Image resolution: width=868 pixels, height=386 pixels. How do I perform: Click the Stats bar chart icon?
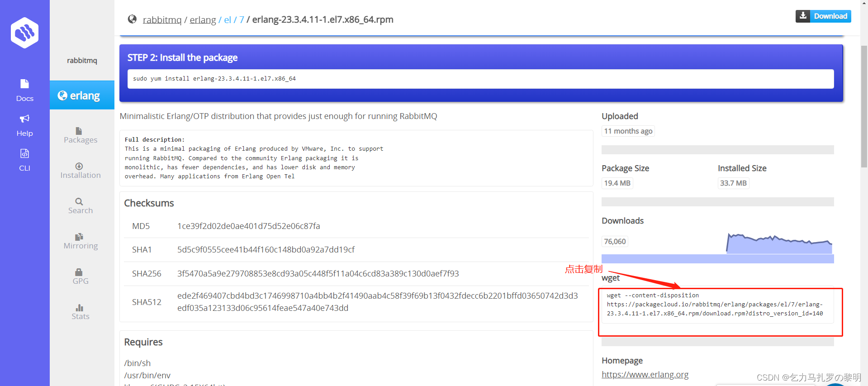pyautogui.click(x=79, y=308)
